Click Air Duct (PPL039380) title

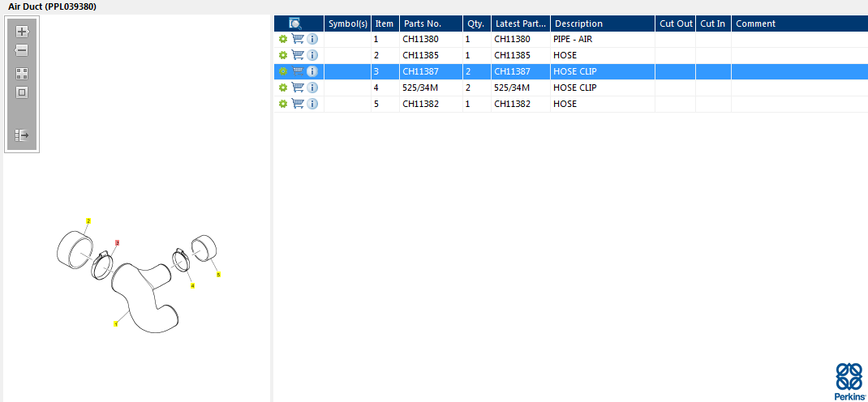(x=53, y=6)
